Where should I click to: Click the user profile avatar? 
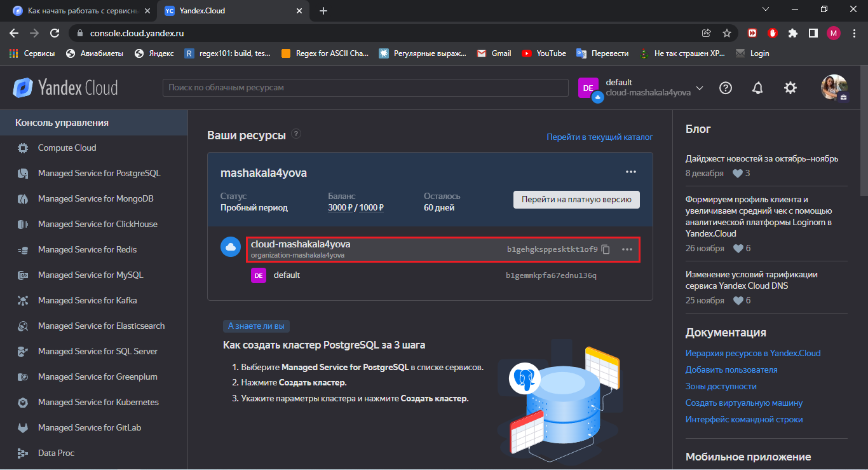click(834, 88)
